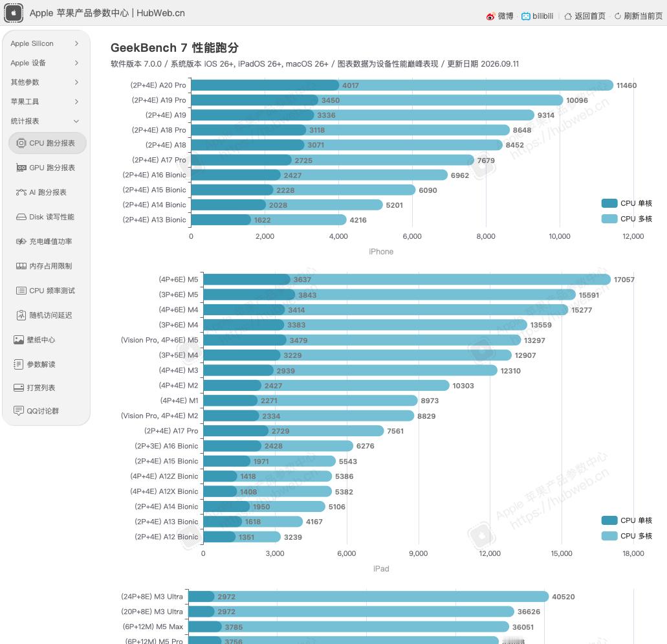The image size is (667, 644).
Task: Expand the Apple Silicon menu chevron
Action: pyautogui.click(x=76, y=43)
